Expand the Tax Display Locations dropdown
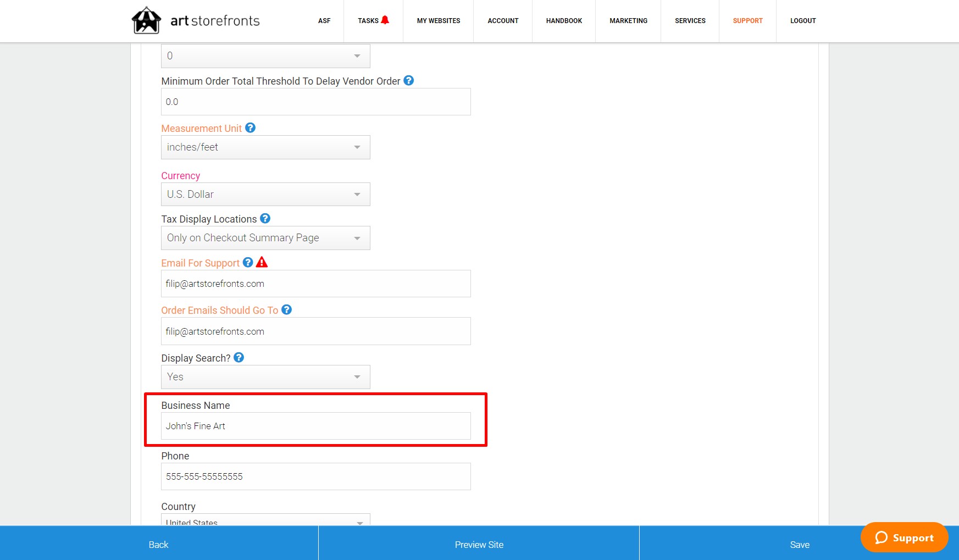The image size is (959, 560). pyautogui.click(x=357, y=237)
